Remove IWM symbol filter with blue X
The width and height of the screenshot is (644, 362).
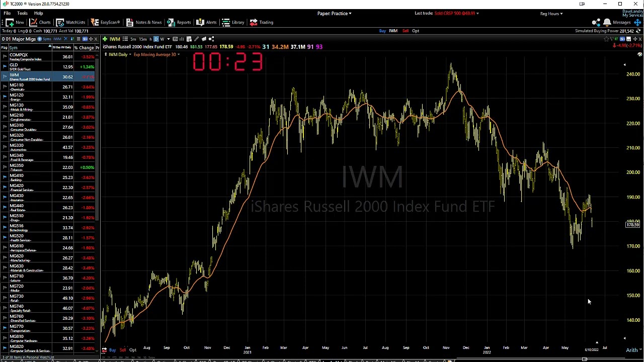point(65,39)
